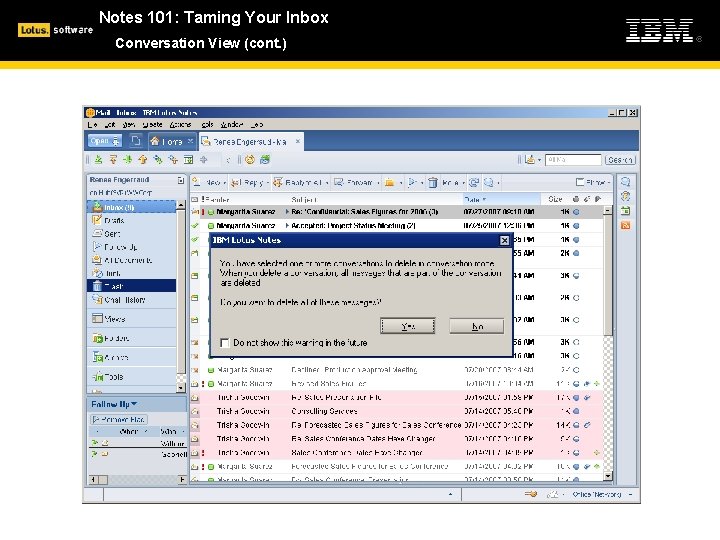The height and width of the screenshot is (540, 720).
Task: Close the IBM Lotus Notes warning dialog
Action: [504, 240]
